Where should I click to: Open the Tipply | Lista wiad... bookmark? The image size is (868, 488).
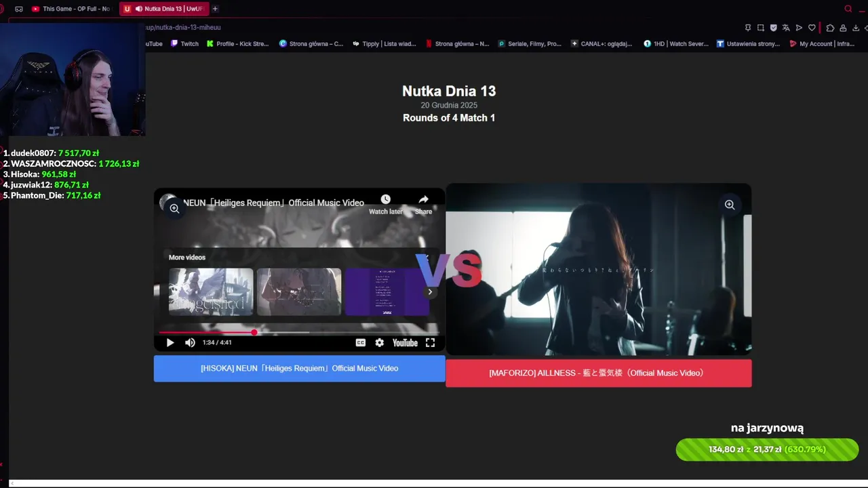(x=384, y=44)
